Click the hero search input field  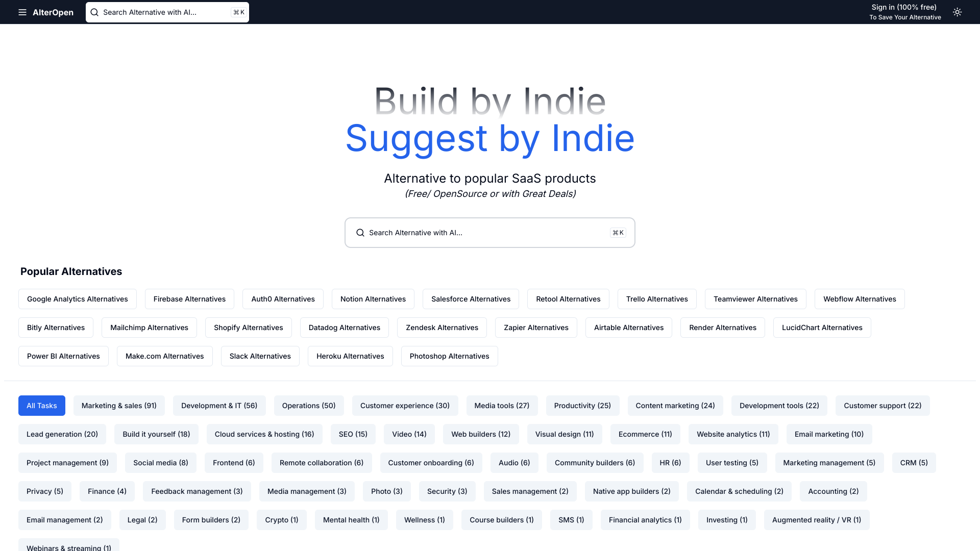point(490,233)
